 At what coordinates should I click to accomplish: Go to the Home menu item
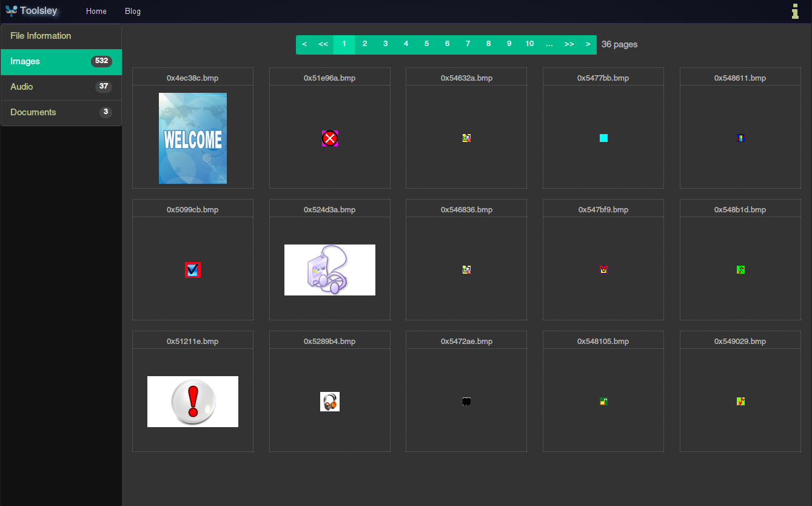(96, 12)
